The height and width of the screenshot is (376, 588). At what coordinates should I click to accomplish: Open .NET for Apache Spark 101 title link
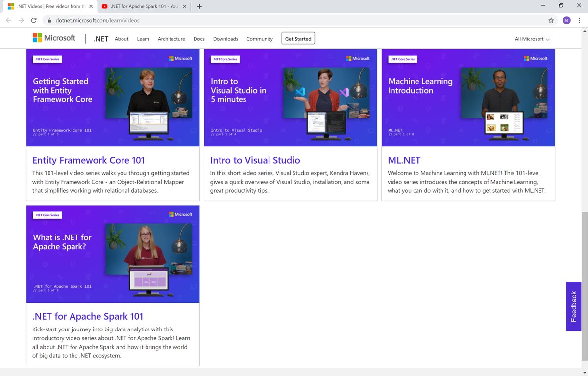pyautogui.click(x=88, y=316)
